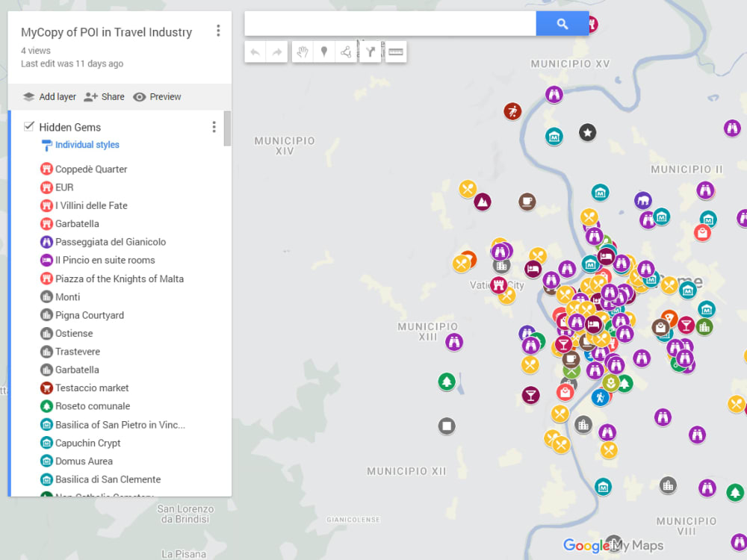
Task: Click the search magnifier button
Action: 562,23
